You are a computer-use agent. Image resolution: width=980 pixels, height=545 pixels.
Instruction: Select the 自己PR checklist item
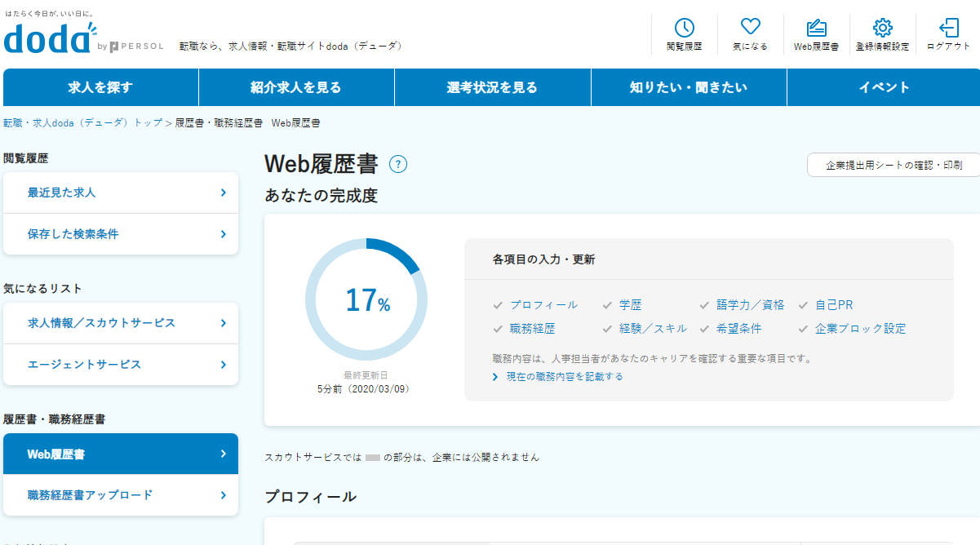coord(834,305)
